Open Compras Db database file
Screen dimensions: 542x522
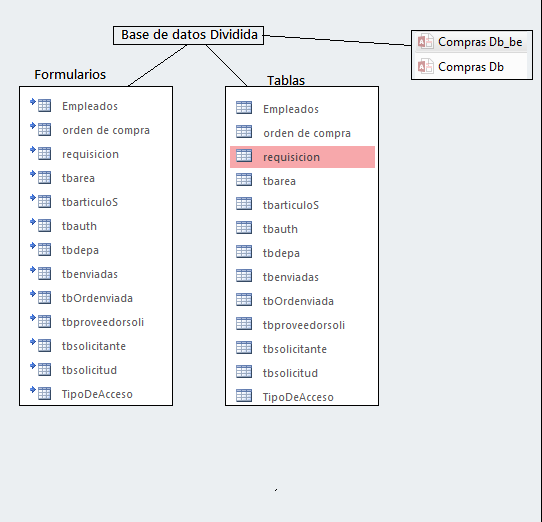tap(471, 67)
